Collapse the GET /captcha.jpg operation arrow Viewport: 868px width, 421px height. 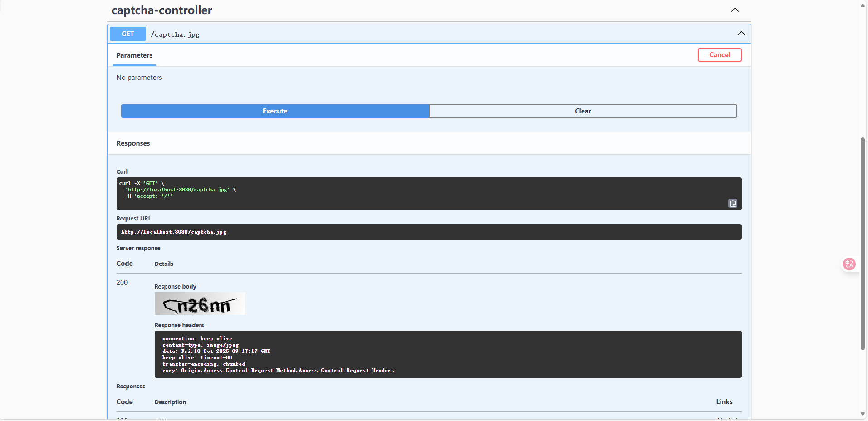tap(741, 34)
